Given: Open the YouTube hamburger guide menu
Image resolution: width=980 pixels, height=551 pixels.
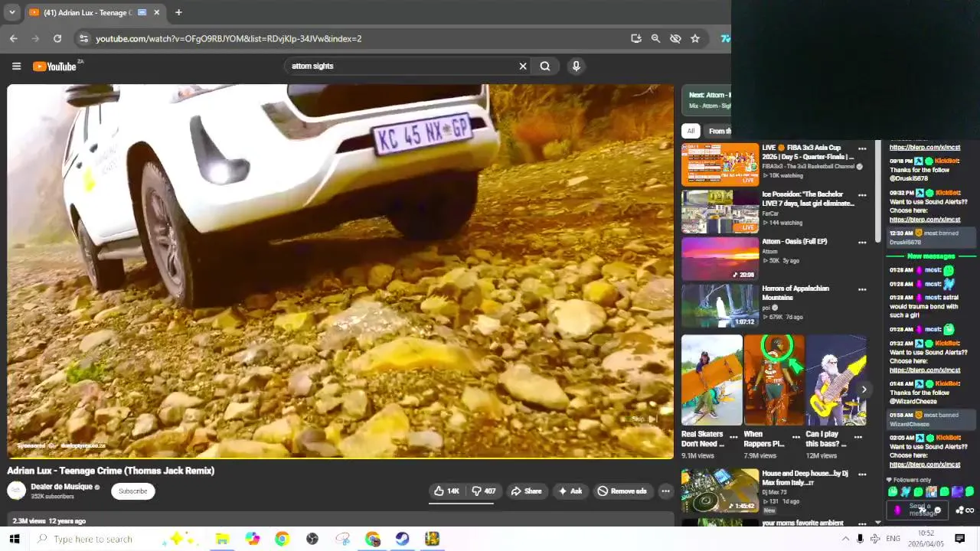Looking at the screenshot, I should click(16, 66).
